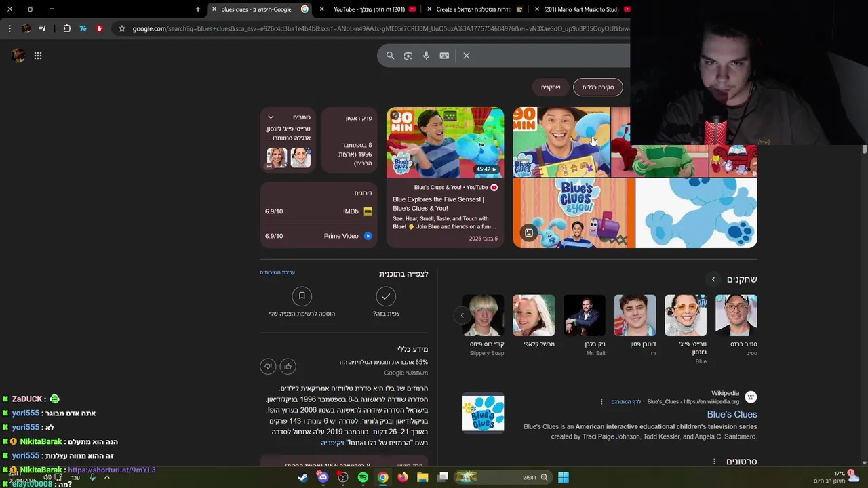The width and height of the screenshot is (868, 488).
Task: Click the thumbs up rating icon
Action: click(288, 367)
